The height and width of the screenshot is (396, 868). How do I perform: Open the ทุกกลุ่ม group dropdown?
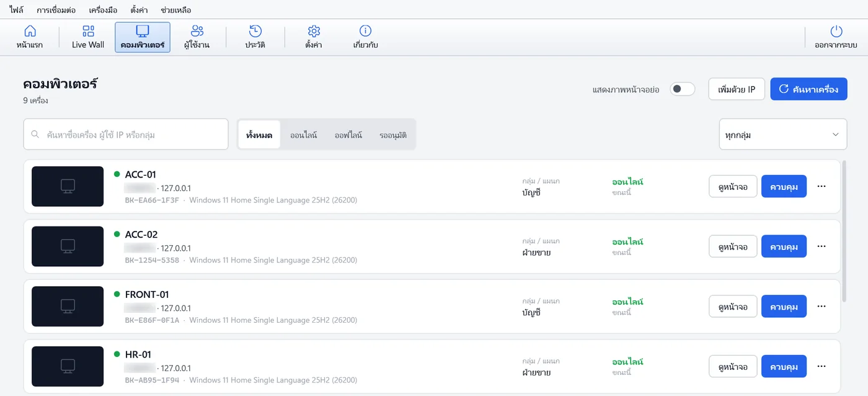pos(783,135)
